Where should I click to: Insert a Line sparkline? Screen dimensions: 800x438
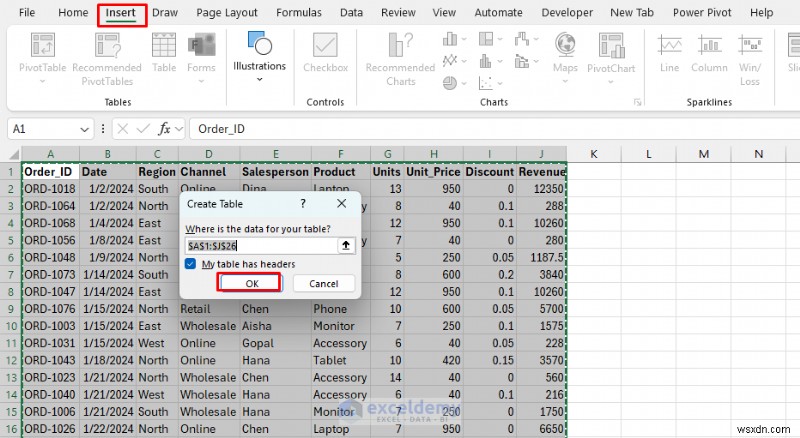(x=669, y=53)
